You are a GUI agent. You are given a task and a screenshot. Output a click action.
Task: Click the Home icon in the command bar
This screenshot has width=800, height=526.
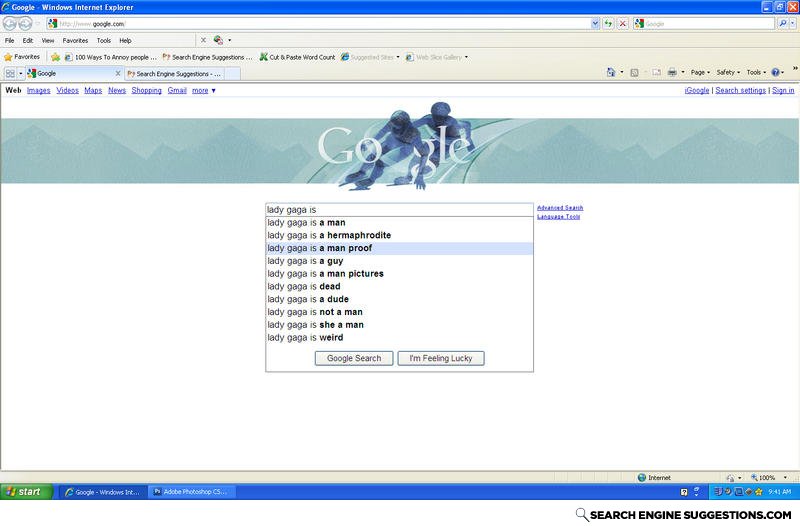pos(611,72)
